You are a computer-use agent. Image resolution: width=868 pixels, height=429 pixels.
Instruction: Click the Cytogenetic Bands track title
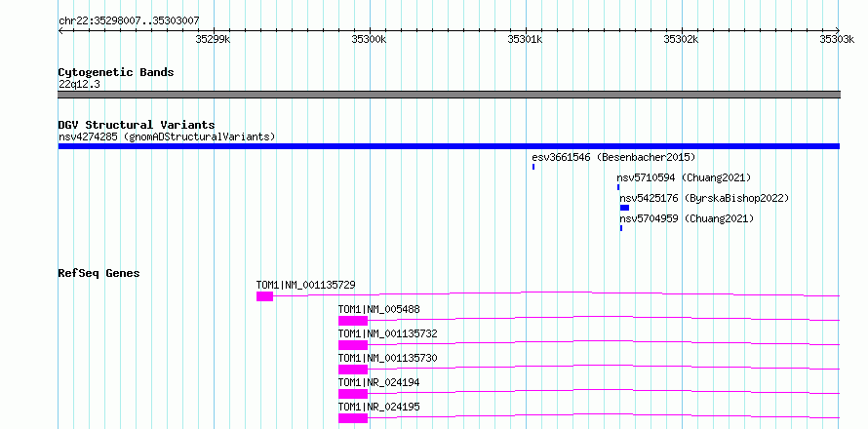coord(116,72)
